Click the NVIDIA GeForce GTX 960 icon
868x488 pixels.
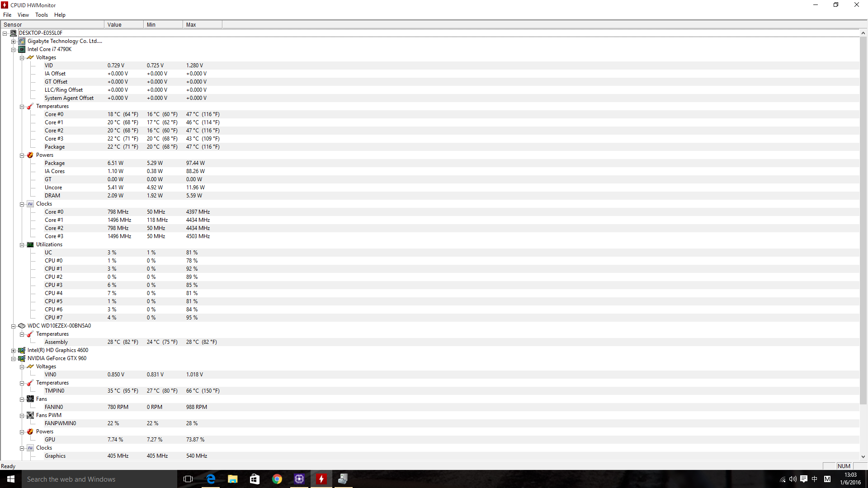(x=22, y=358)
